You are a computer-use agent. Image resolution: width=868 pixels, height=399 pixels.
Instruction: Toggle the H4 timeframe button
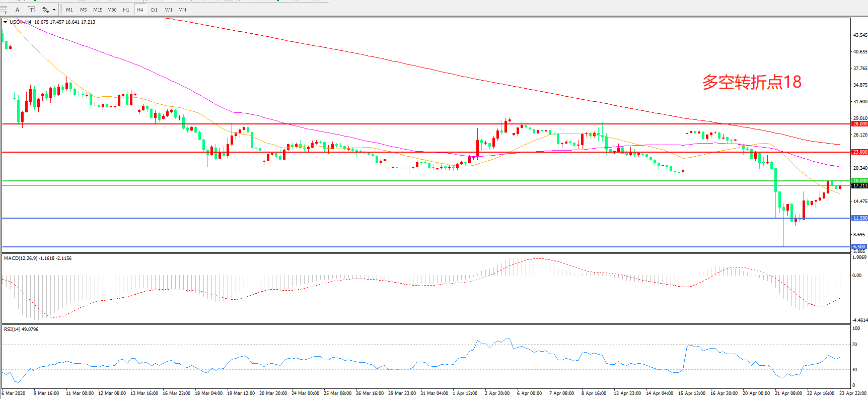coord(140,10)
